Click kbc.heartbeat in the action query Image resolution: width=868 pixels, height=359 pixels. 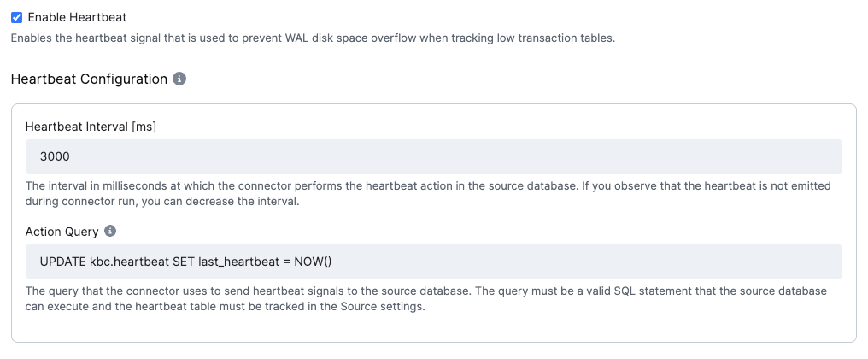tap(129, 262)
